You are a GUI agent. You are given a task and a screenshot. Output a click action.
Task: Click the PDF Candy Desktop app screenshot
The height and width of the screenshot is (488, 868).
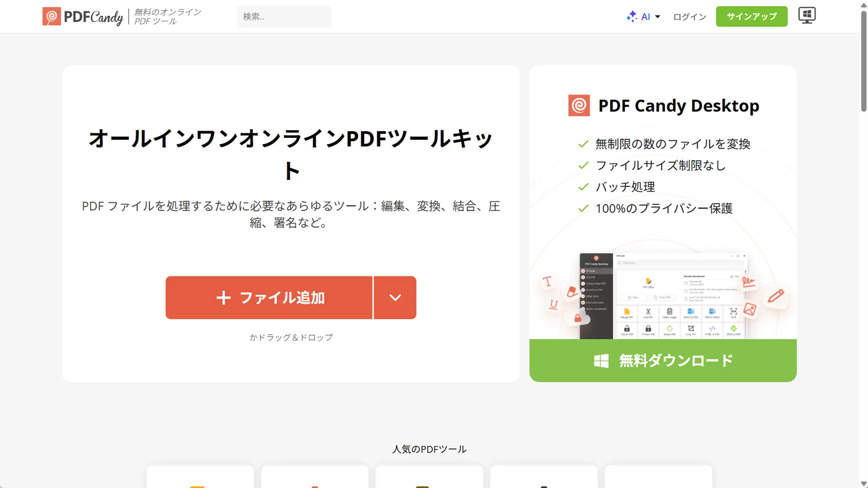663,295
